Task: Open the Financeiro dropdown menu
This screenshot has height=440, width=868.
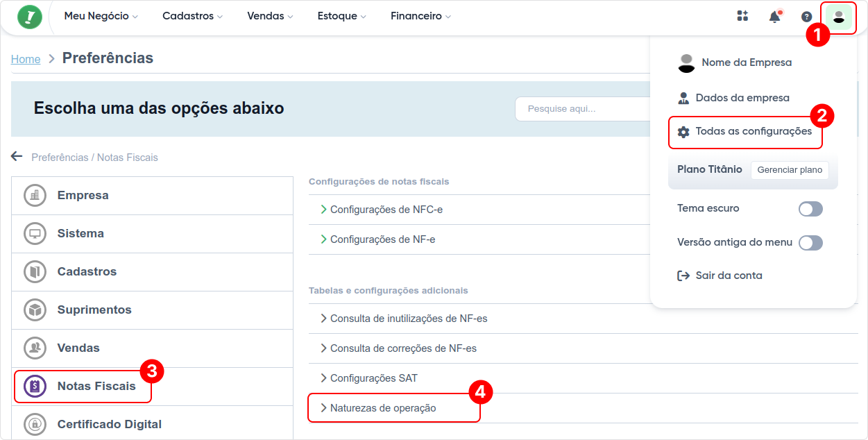Action: tap(420, 16)
